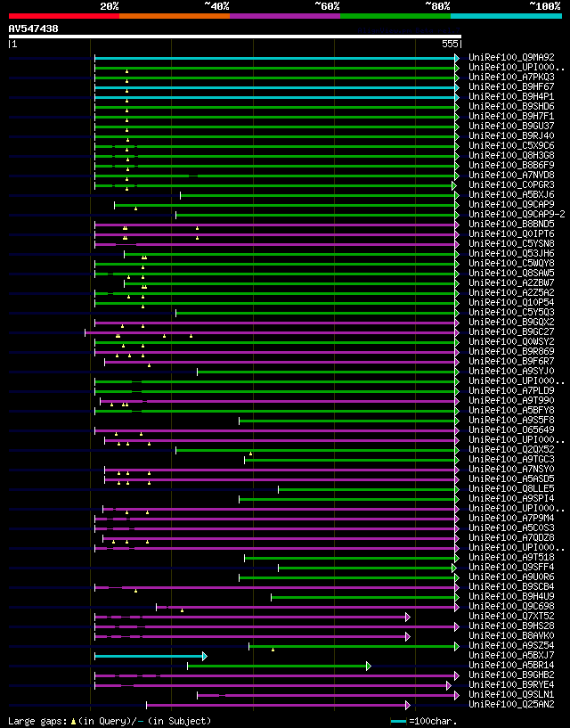The image size is (570, 728).
Task: Select the UniRef100_C5X9C6 label
Action: coord(511,145)
